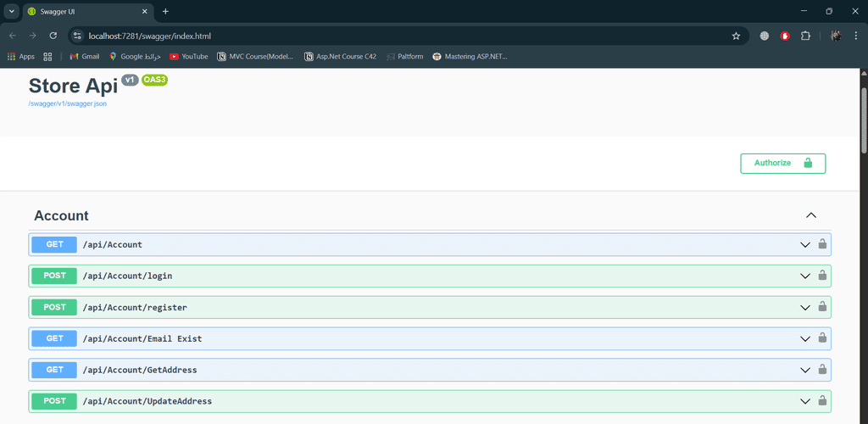Expand the GET /api/Account/Email Exist arrow
The image size is (868, 424).
(804, 338)
